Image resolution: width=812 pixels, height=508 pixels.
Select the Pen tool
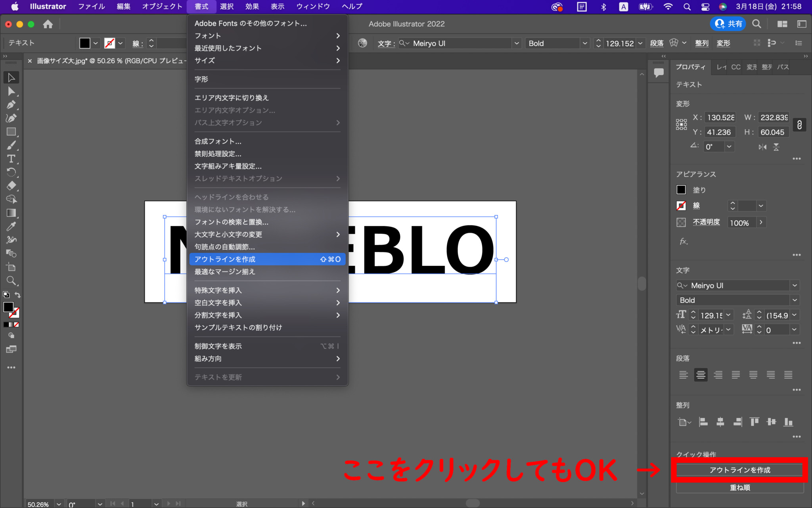click(11, 104)
